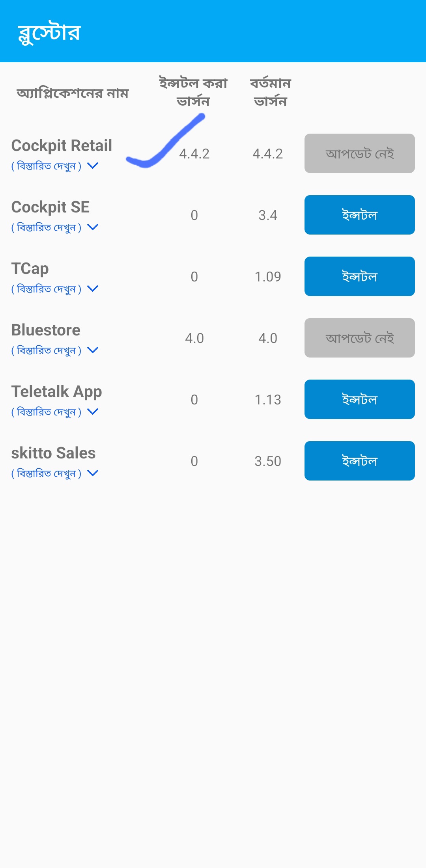Click Cockpit Retail's grey no-update button
This screenshot has height=868, width=426.
click(359, 153)
